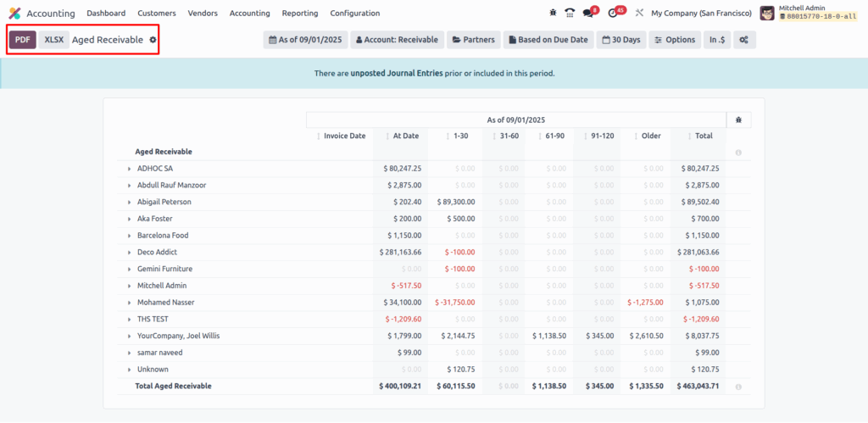Expand the Mohamed Nasser row
The height and width of the screenshot is (423, 868).
130,303
